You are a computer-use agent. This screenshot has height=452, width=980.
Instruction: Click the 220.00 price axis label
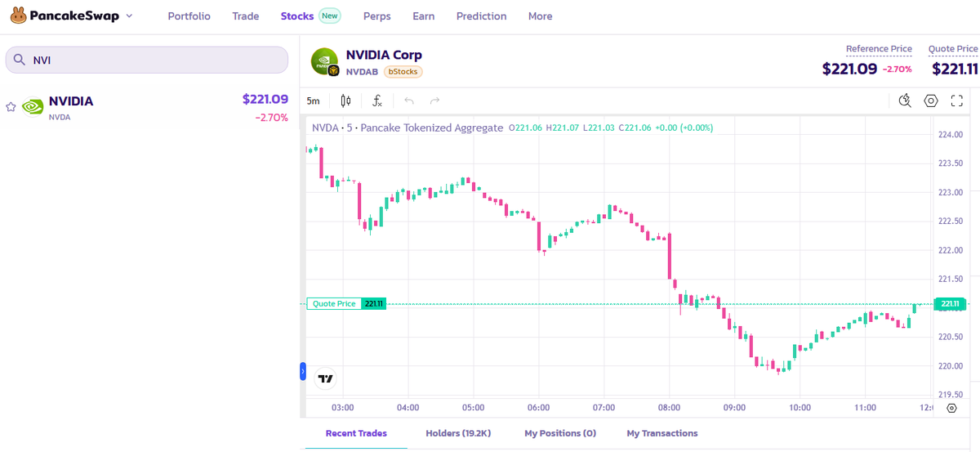[951, 366]
